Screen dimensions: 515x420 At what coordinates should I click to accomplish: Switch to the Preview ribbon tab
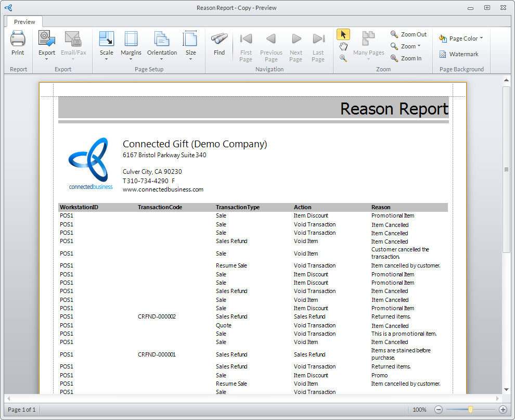click(24, 22)
